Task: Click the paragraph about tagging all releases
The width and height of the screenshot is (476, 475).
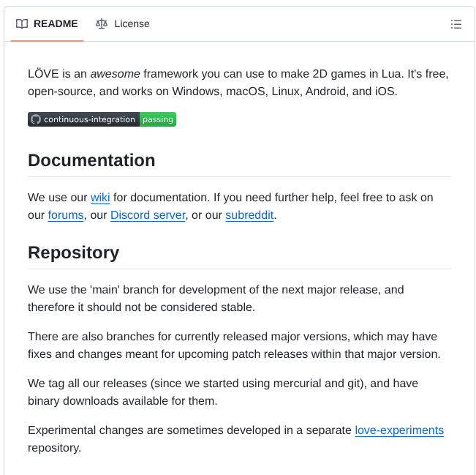Action: pyautogui.click(x=222, y=392)
